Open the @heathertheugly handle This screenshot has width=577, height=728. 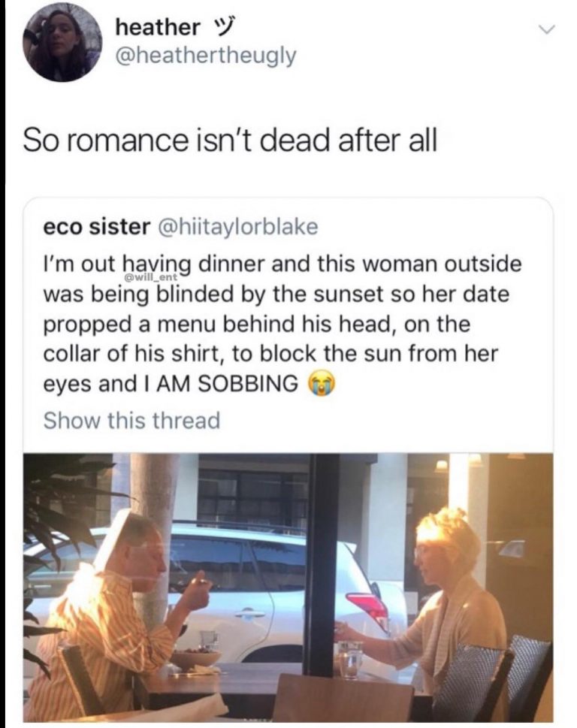(206, 56)
